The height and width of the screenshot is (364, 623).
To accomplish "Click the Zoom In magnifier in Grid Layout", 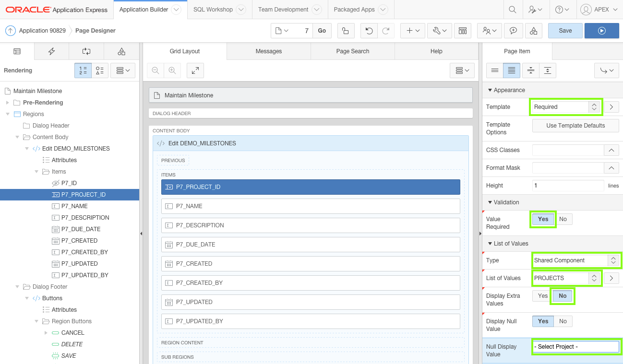I will (172, 70).
